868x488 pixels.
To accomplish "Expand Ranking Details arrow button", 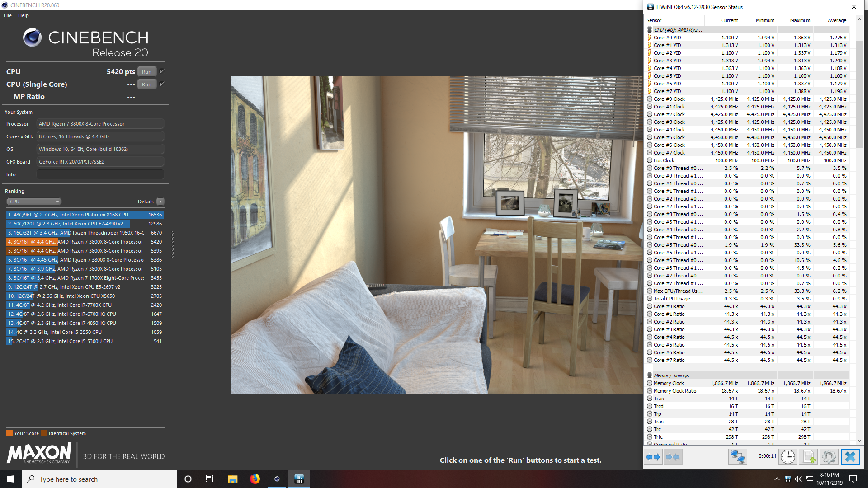I will [x=160, y=202].
